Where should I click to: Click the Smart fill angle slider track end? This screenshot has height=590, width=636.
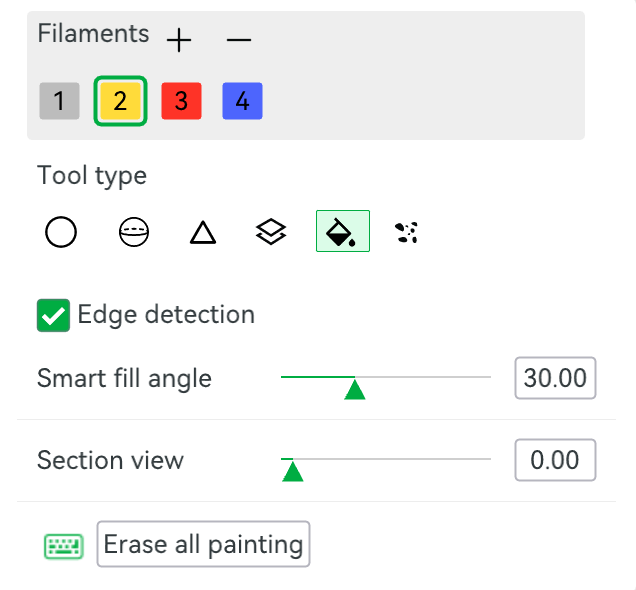pos(488,377)
